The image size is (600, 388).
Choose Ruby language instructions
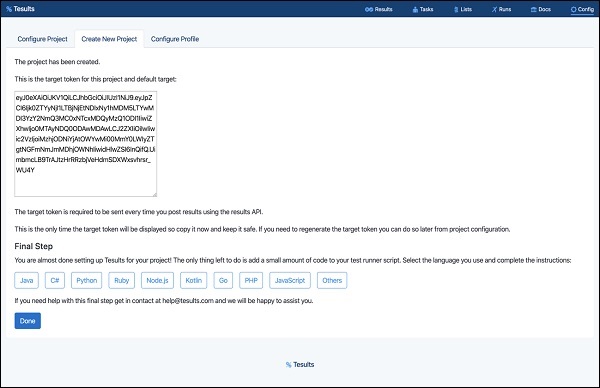coord(122,280)
